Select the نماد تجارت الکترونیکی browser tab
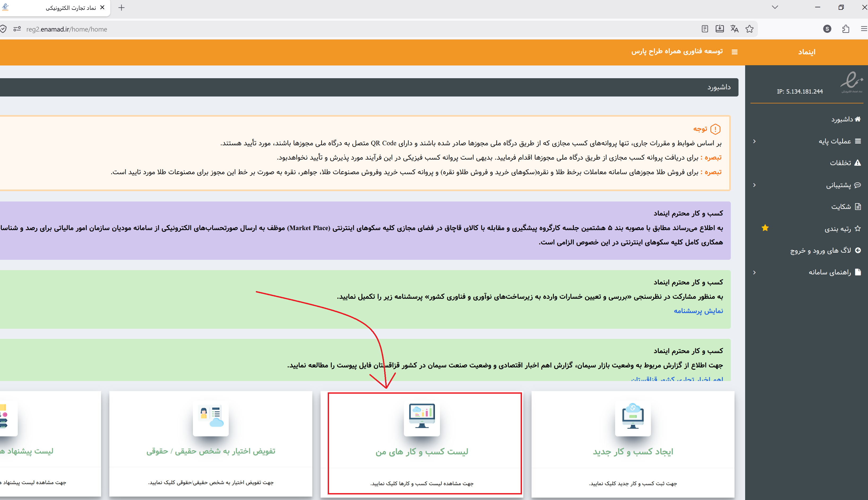The height and width of the screenshot is (500, 868). point(55,7)
